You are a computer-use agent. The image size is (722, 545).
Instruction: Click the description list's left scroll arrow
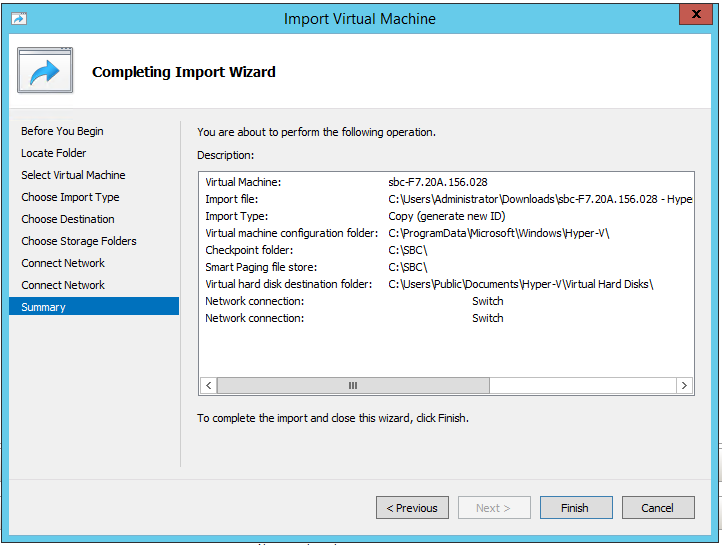point(209,385)
